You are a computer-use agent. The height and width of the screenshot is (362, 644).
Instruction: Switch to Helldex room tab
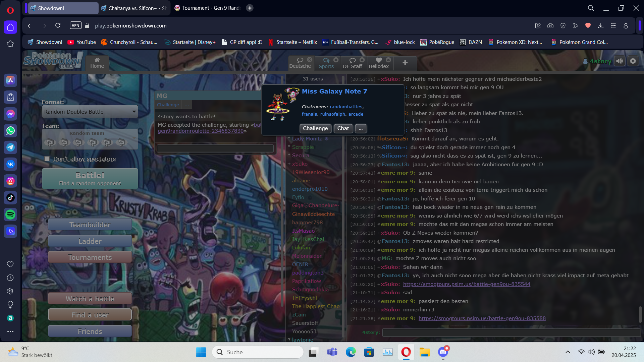379,63
